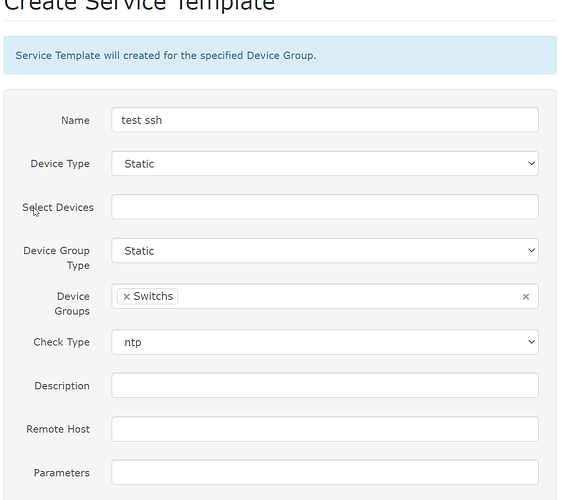572x500 pixels.
Task: Click the Device Group Type chevron arrow
Action: tap(532, 251)
